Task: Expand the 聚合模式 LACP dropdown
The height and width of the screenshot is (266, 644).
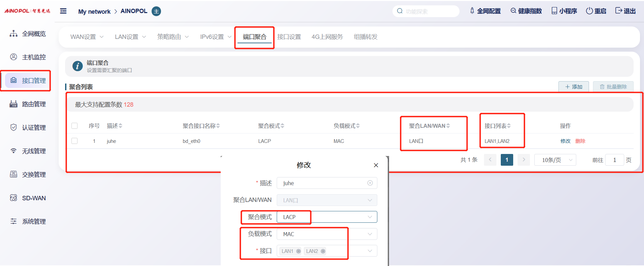Action: pyautogui.click(x=370, y=217)
